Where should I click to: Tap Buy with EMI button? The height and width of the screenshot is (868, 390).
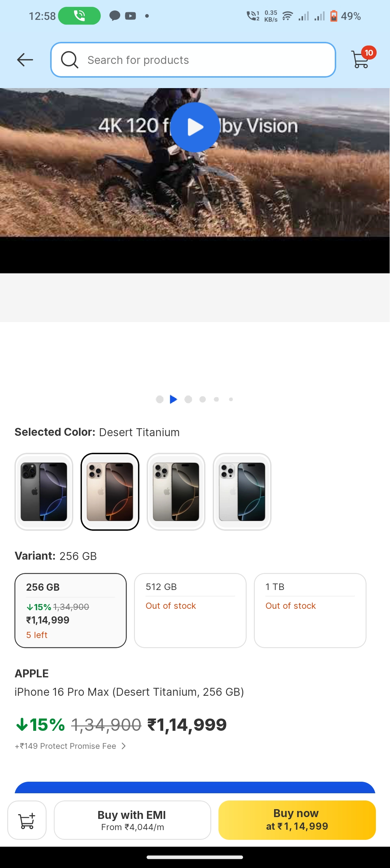(x=133, y=820)
